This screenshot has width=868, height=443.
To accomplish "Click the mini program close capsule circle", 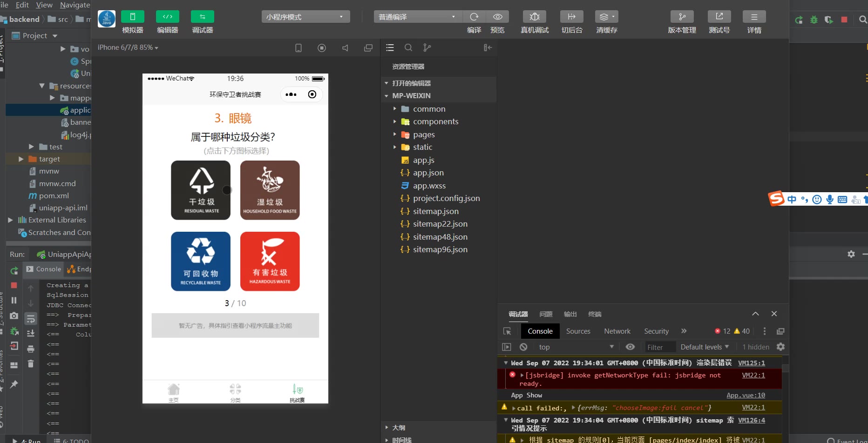I will (x=312, y=94).
